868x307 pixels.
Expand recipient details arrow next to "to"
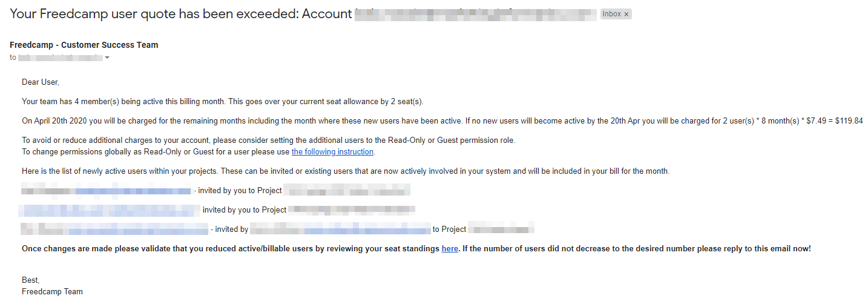pos(107,58)
